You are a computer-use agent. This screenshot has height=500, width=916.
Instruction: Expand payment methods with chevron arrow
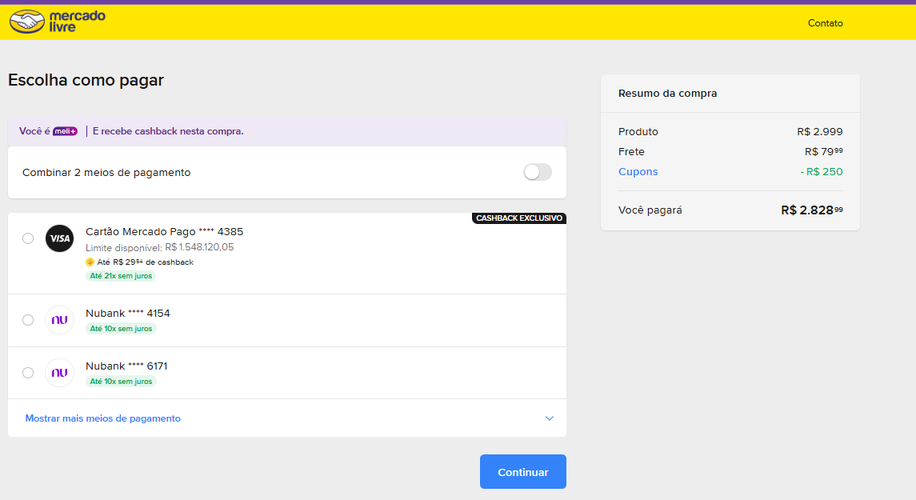(549, 418)
